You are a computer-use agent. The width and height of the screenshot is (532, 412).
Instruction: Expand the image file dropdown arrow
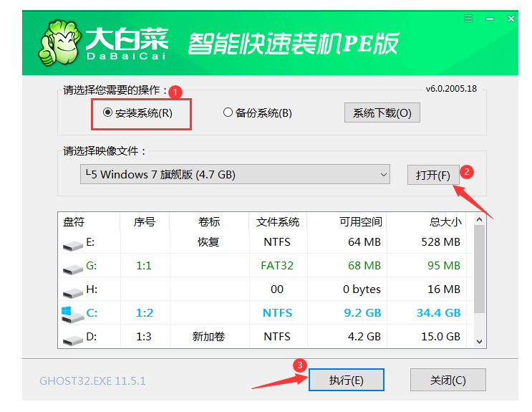(x=383, y=175)
